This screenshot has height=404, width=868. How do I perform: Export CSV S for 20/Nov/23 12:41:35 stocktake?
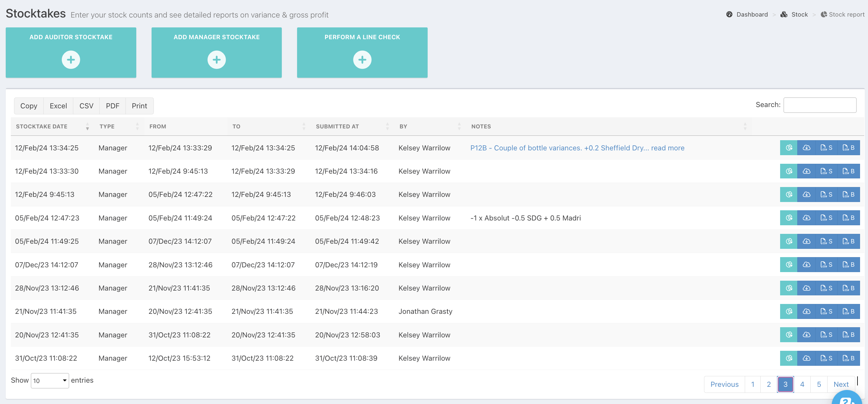tap(826, 335)
